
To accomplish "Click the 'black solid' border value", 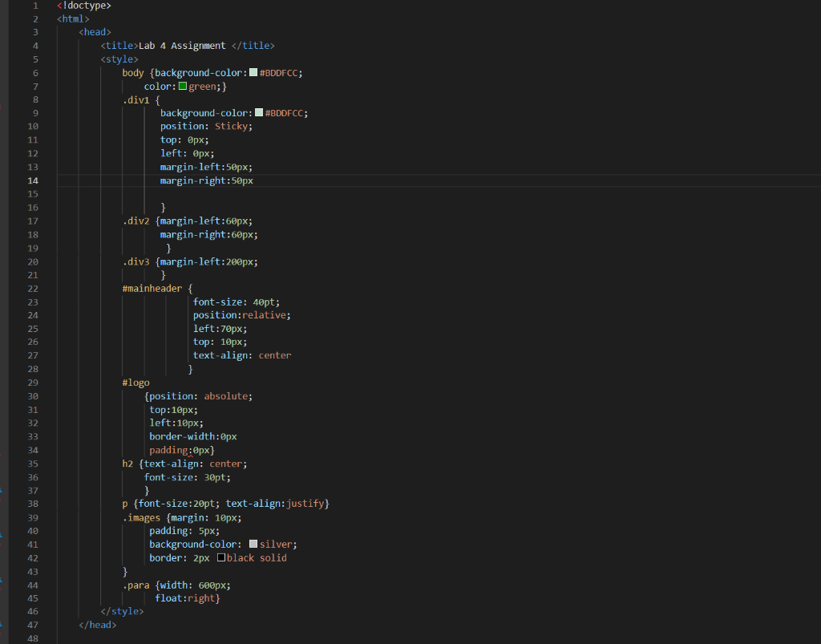I will point(257,558).
